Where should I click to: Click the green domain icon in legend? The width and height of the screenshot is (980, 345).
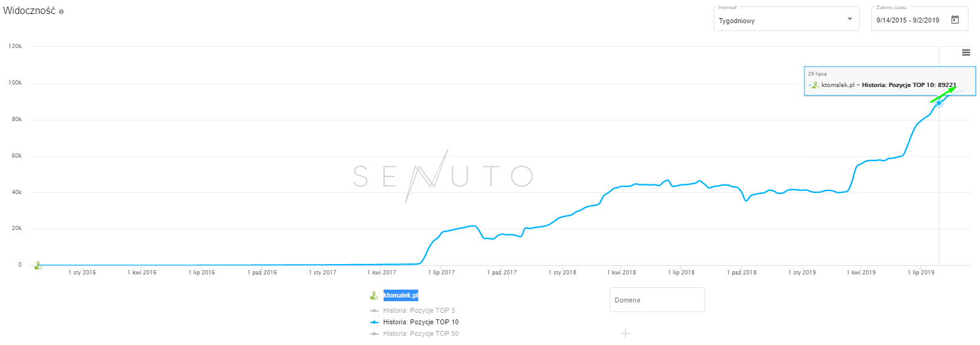click(x=374, y=296)
